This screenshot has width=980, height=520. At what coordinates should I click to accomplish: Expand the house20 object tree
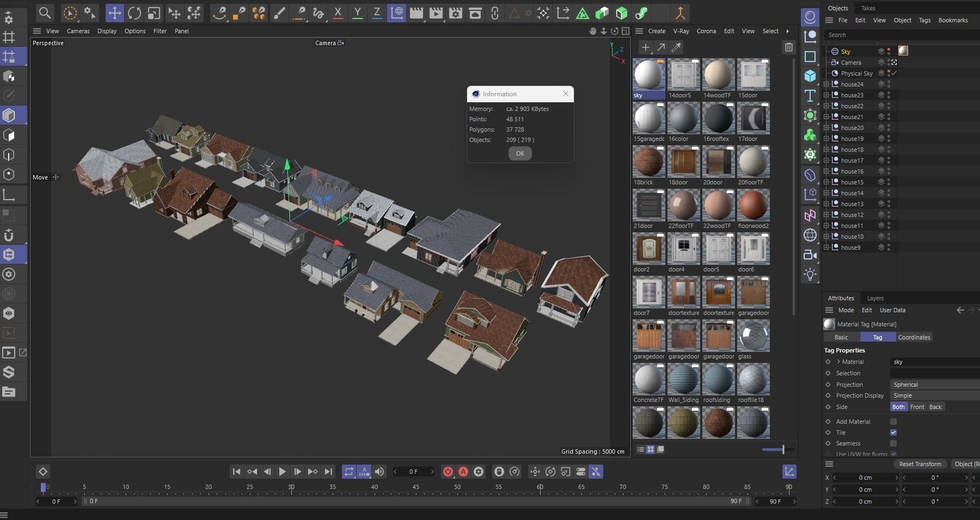826,128
